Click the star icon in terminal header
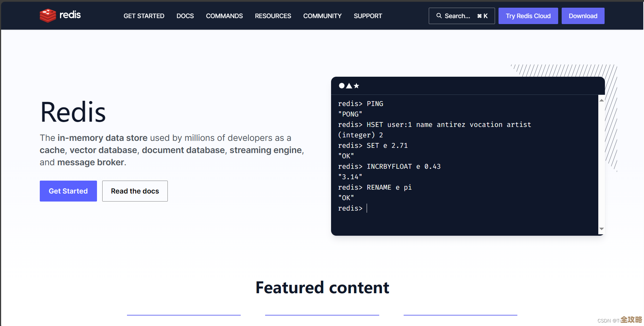 (x=356, y=86)
